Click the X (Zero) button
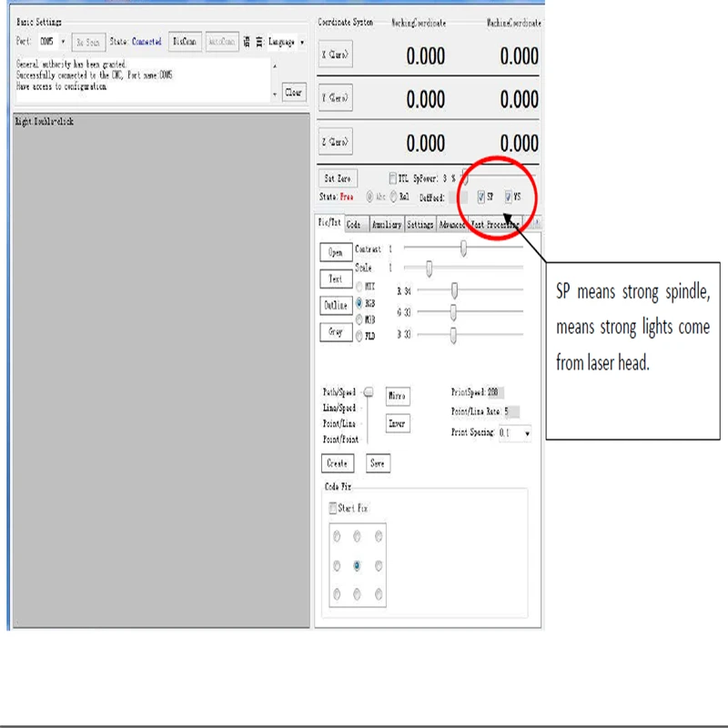The height and width of the screenshot is (728, 728). pos(335,55)
